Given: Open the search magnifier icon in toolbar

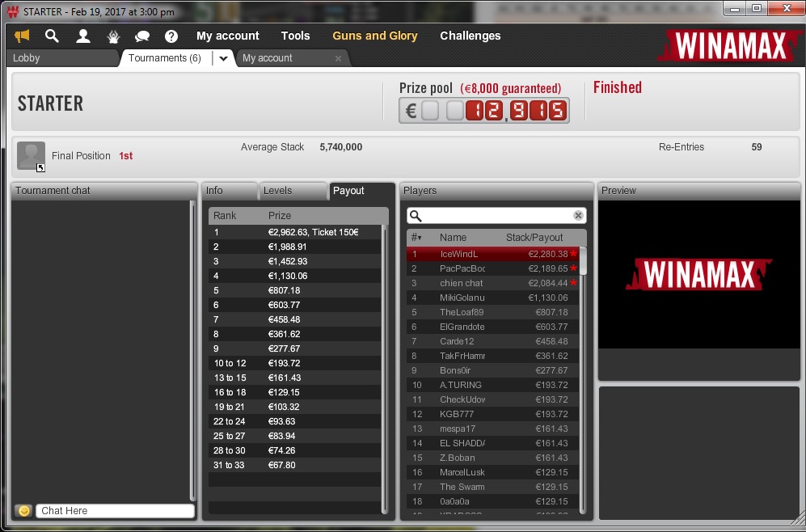Looking at the screenshot, I should (x=52, y=36).
